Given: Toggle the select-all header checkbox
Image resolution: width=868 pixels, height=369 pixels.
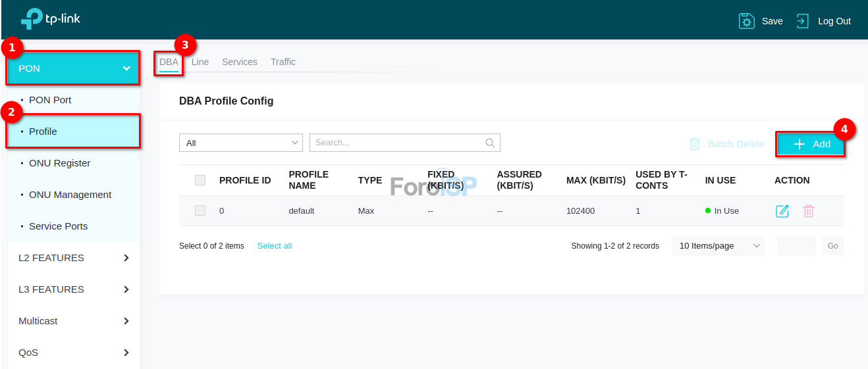Looking at the screenshot, I should click(200, 180).
